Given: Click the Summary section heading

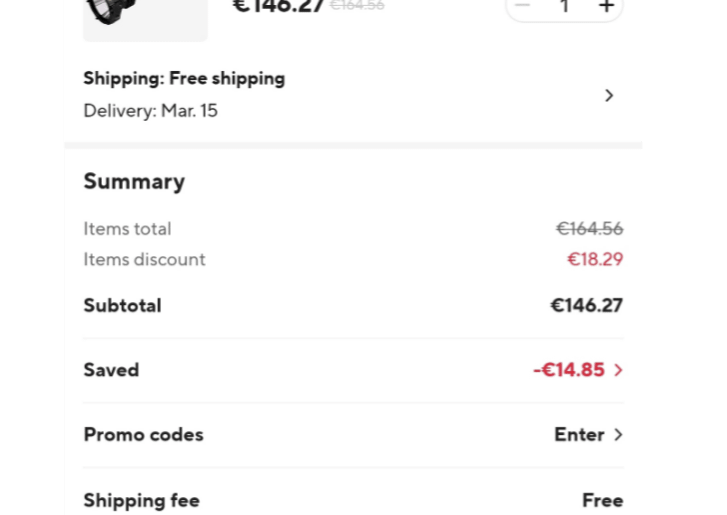Looking at the screenshot, I should (x=134, y=181).
